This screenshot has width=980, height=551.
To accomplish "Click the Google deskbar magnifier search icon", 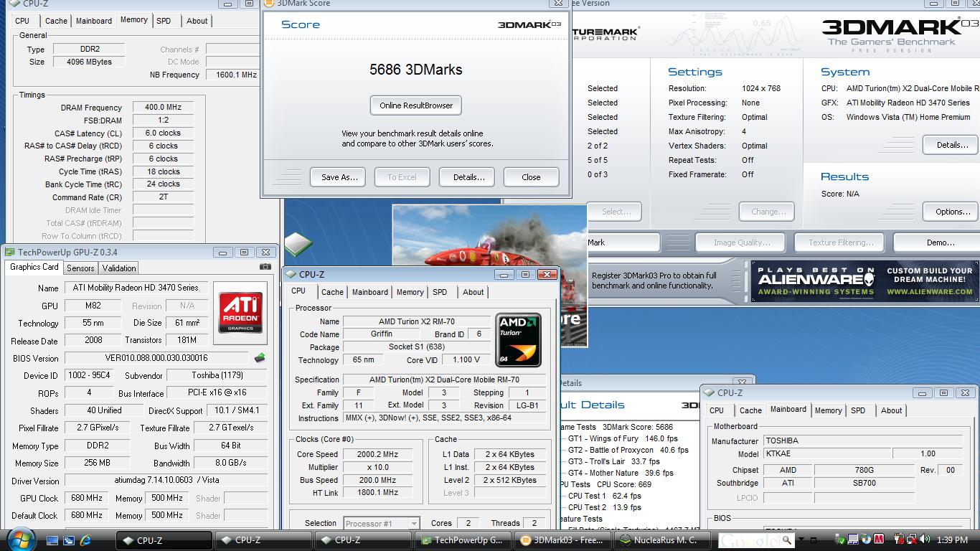I will [787, 540].
